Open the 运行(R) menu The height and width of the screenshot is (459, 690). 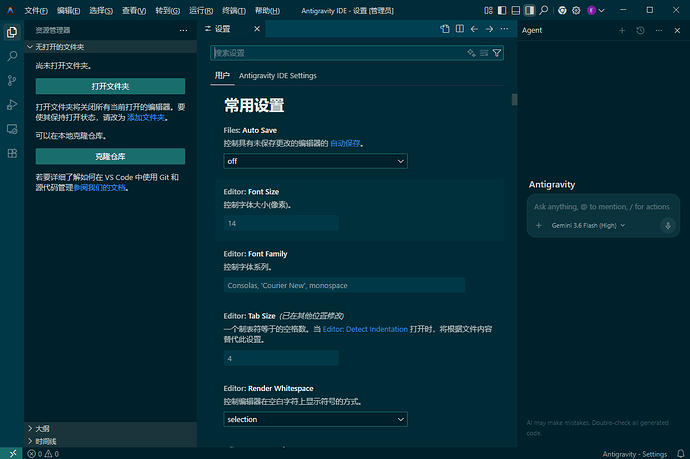point(201,11)
